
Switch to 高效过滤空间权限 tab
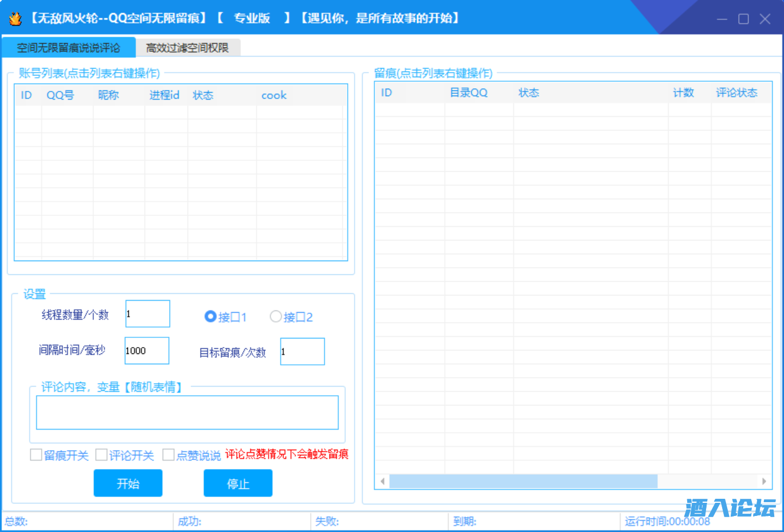187,48
